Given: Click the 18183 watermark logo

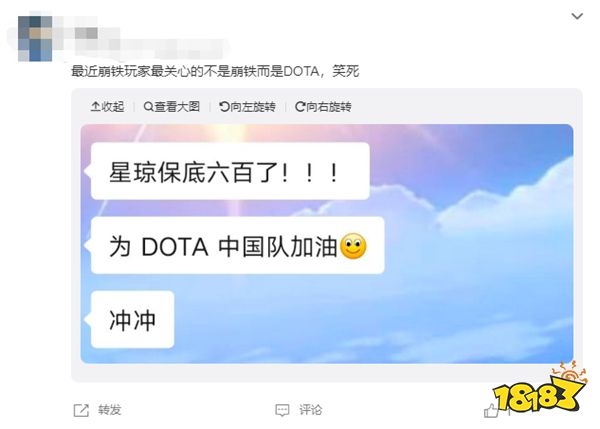Looking at the screenshot, I should pos(540,388).
